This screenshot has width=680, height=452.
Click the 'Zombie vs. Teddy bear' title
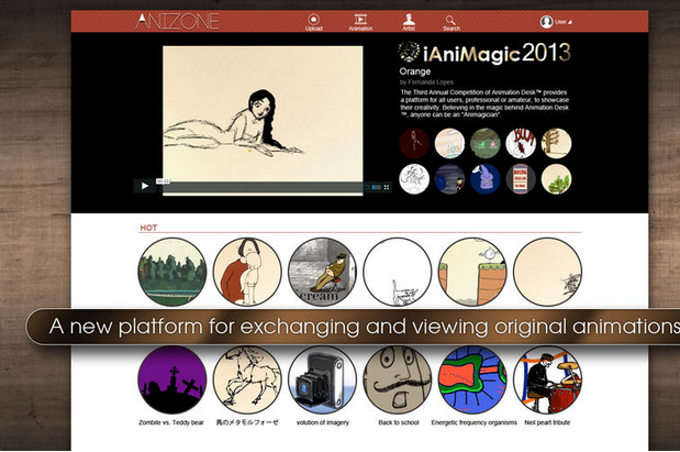tap(171, 423)
